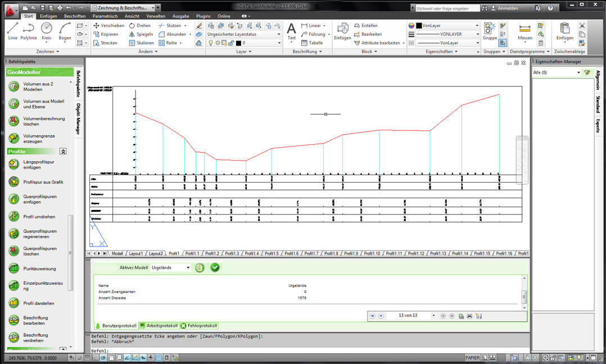
Task: Select the Kreis circle tool
Action: pyautogui.click(x=46, y=31)
